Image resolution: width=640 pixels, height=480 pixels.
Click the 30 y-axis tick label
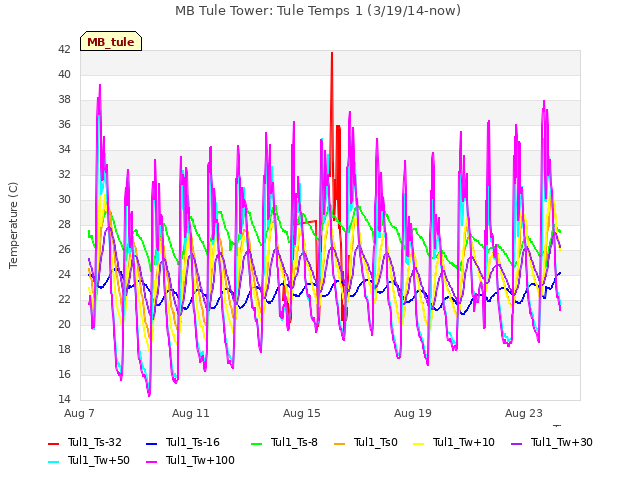[x=64, y=200]
